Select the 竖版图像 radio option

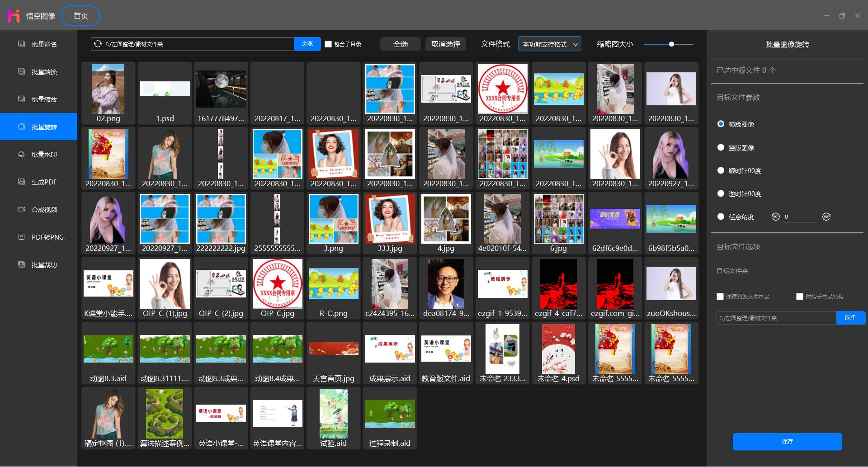721,147
